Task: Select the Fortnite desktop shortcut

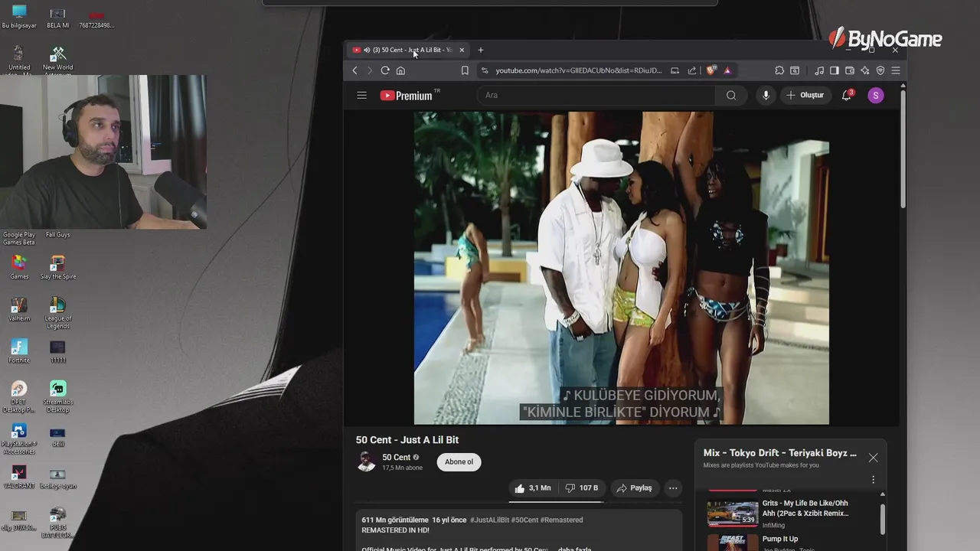Action: tap(19, 352)
